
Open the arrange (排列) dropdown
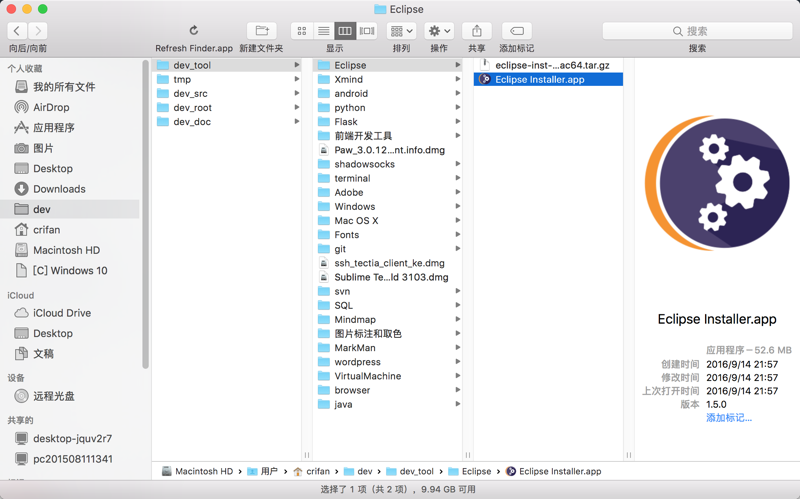402,31
